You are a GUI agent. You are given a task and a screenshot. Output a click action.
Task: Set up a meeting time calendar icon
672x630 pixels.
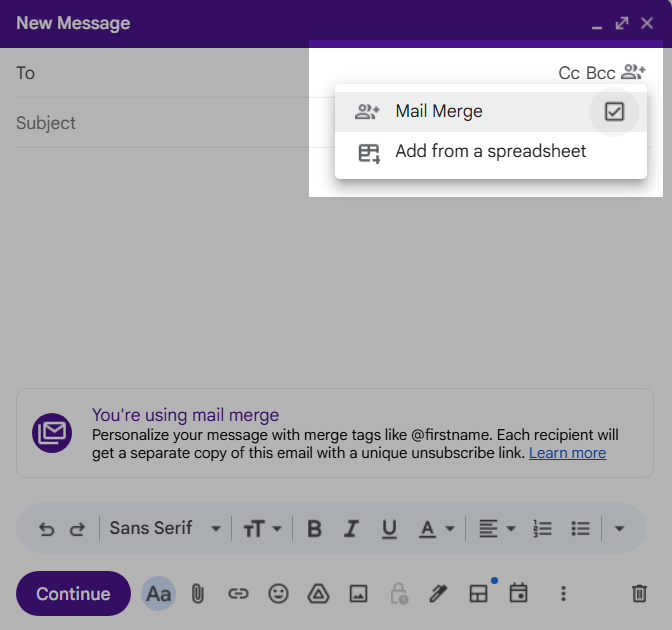point(518,593)
